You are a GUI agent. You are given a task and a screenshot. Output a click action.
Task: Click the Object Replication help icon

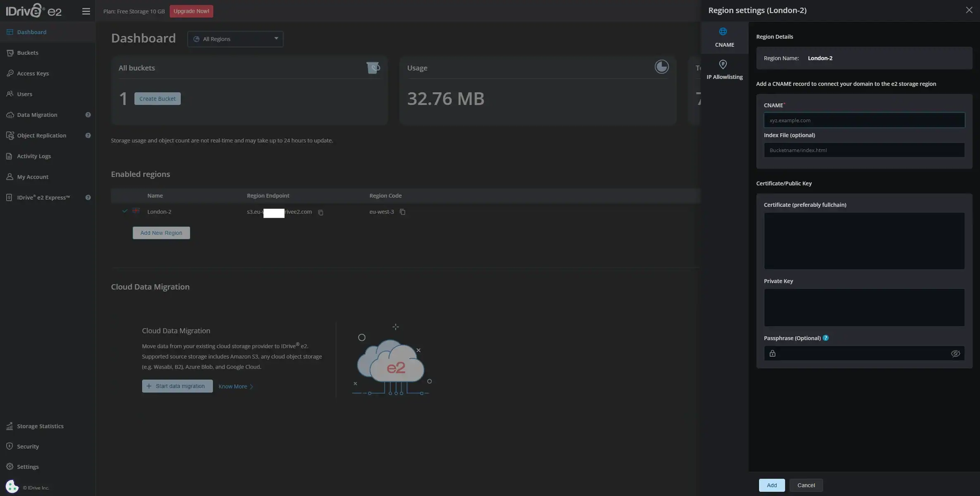pyautogui.click(x=88, y=136)
